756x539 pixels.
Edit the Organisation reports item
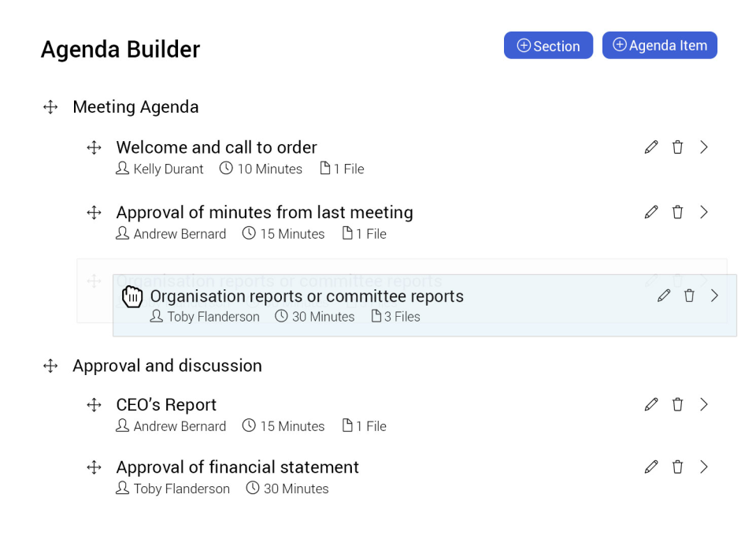[663, 296]
